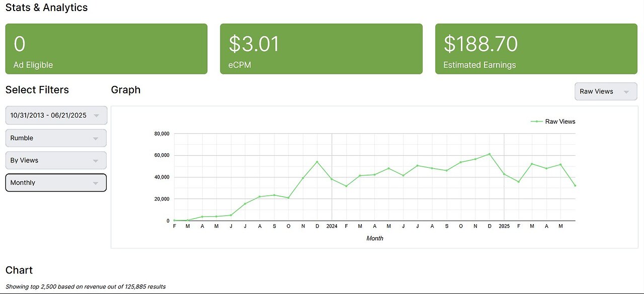644x294 pixels.
Task: Click the 2024 year label on x-axis
Action: click(x=332, y=226)
